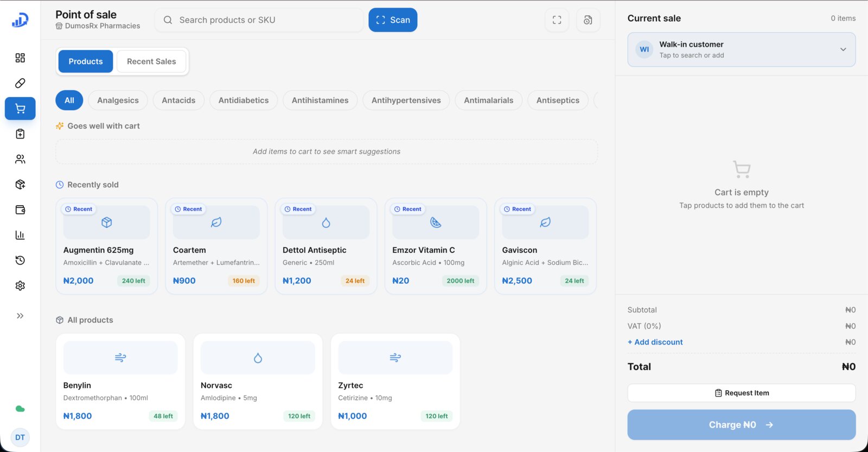Open the DT user avatar
The image size is (868, 452).
tap(20, 437)
